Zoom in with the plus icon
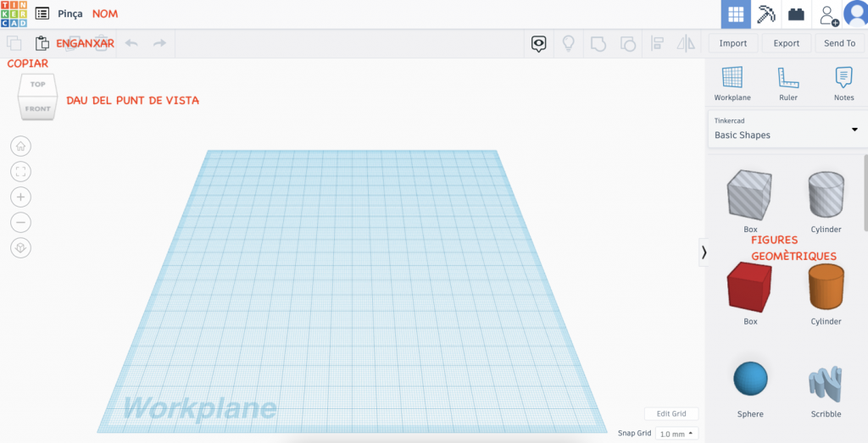The image size is (868, 443). pyautogui.click(x=21, y=197)
